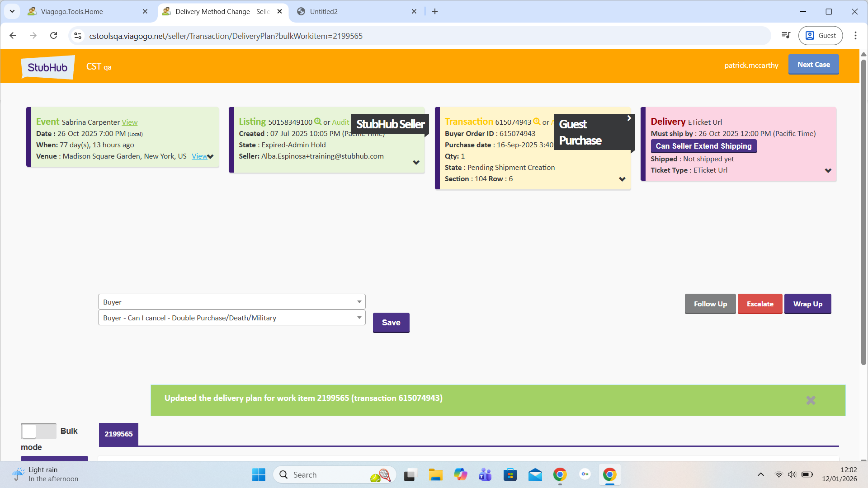Expand the Listing card details
Viewport: 868px width, 488px height.
click(x=416, y=163)
